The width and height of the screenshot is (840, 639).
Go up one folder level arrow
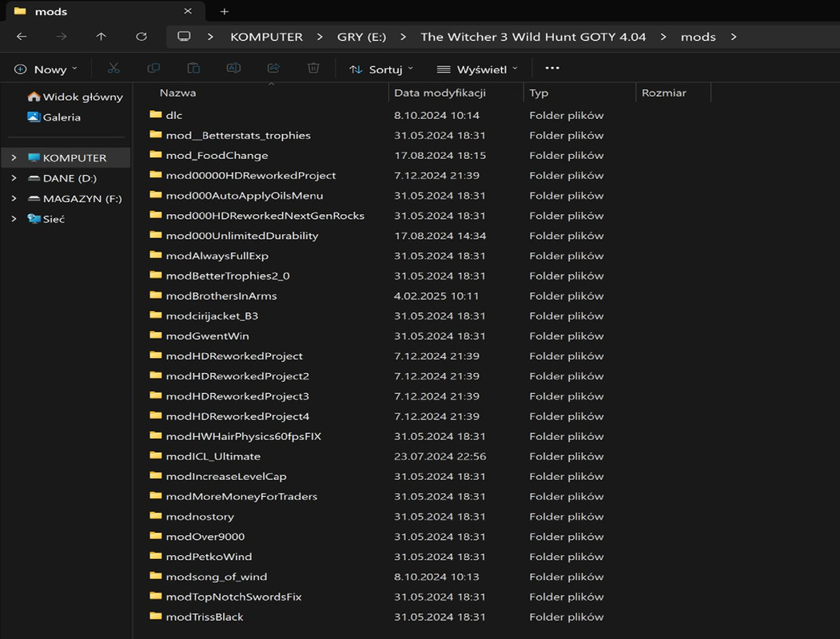[102, 37]
